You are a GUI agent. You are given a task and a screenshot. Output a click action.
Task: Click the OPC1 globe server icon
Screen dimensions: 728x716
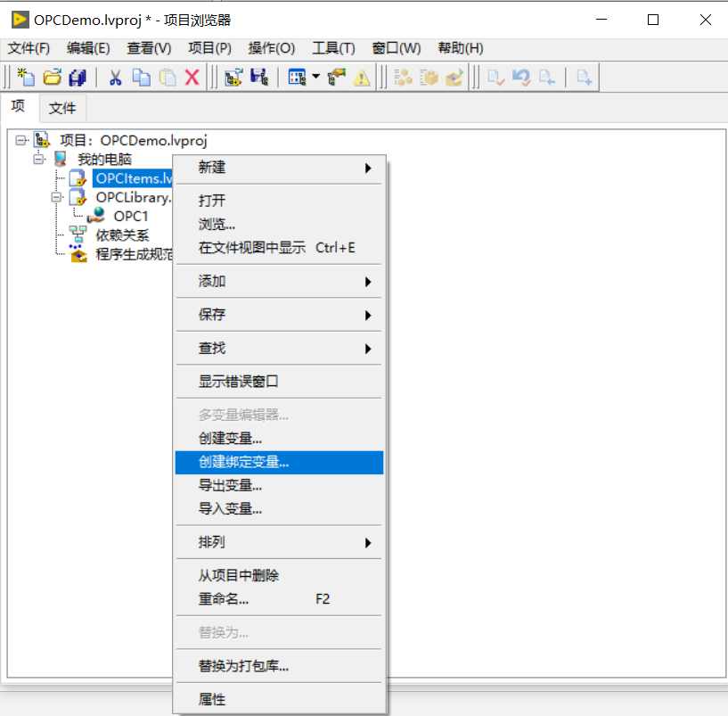(96, 216)
